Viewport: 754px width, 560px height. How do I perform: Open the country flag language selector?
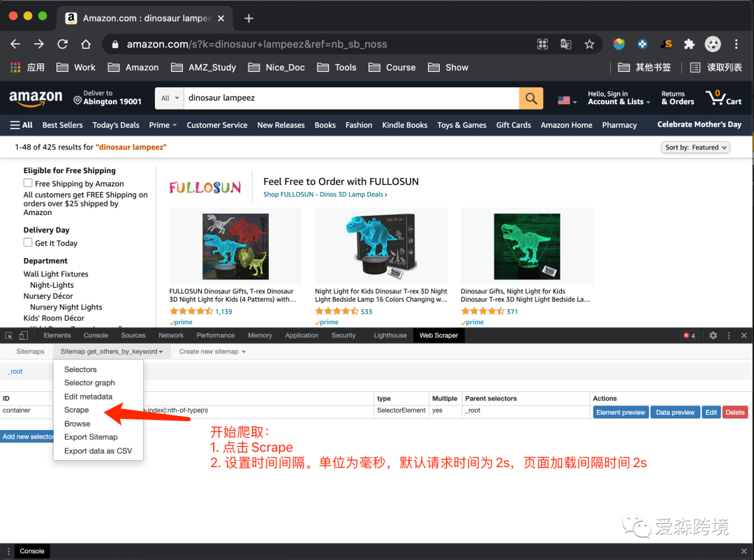[567, 100]
